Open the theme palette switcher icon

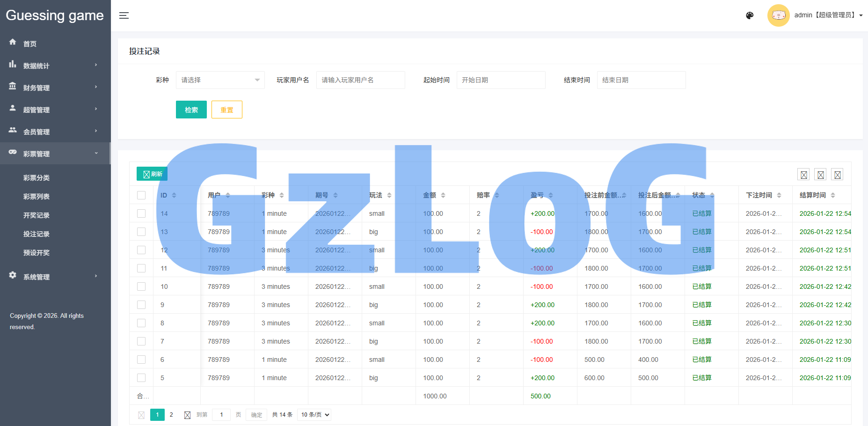point(750,15)
